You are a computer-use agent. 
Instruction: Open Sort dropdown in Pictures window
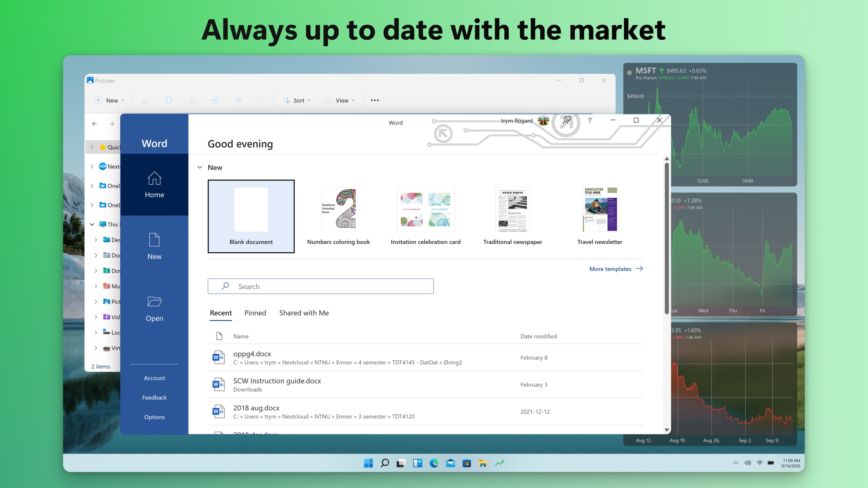[x=297, y=100]
